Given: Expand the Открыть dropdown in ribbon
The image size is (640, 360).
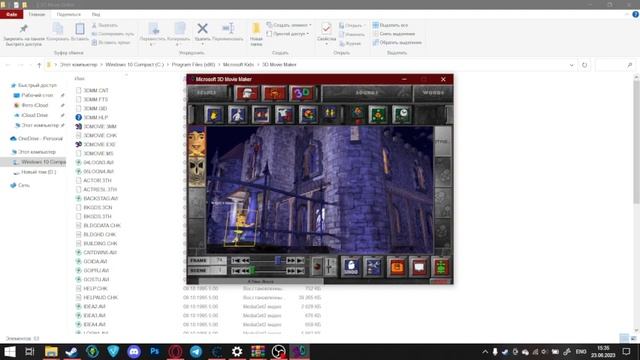Looking at the screenshot, I should pyautogui.click(x=352, y=25).
